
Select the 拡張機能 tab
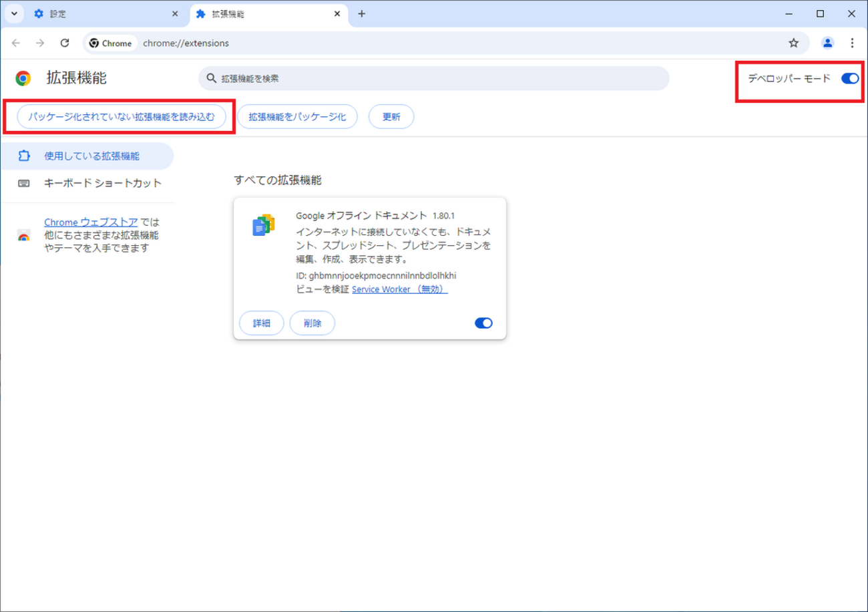tap(269, 14)
